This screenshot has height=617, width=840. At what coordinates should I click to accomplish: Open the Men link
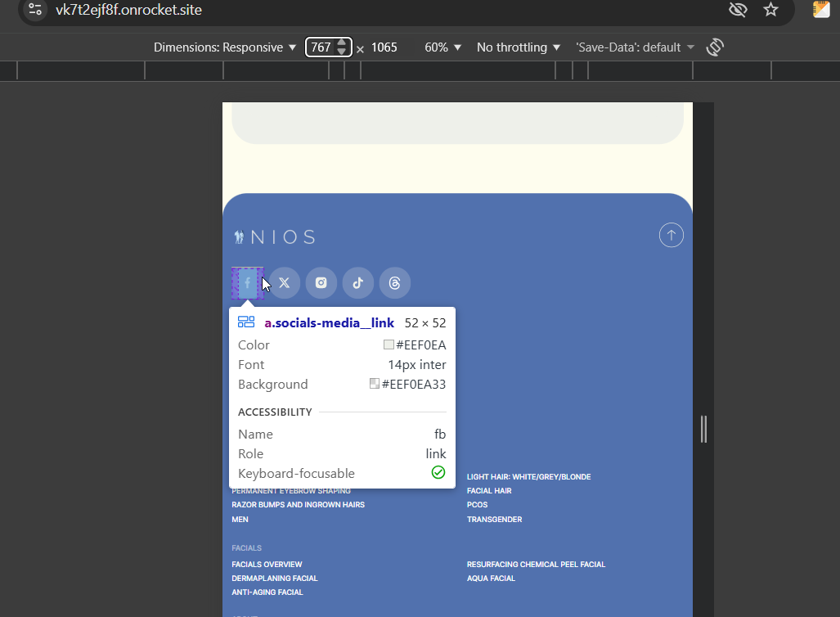point(240,519)
